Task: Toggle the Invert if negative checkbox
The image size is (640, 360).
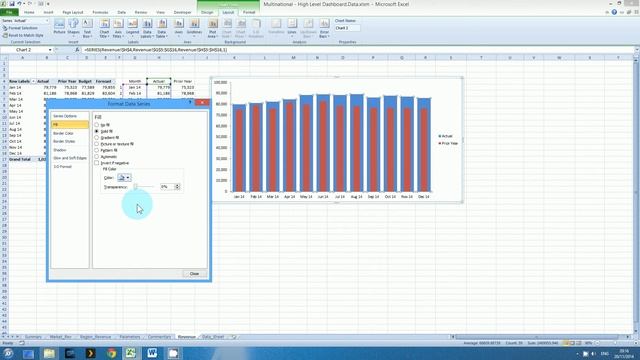Action: pos(97,163)
